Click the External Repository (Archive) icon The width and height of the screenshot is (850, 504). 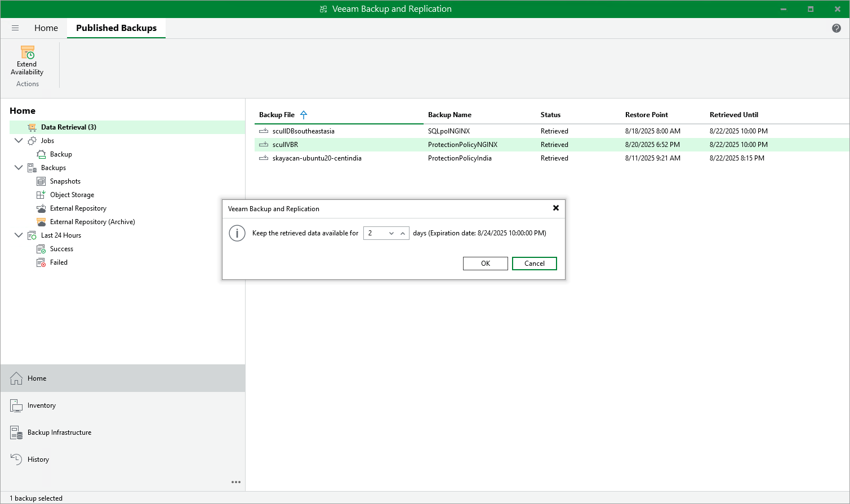tap(41, 222)
